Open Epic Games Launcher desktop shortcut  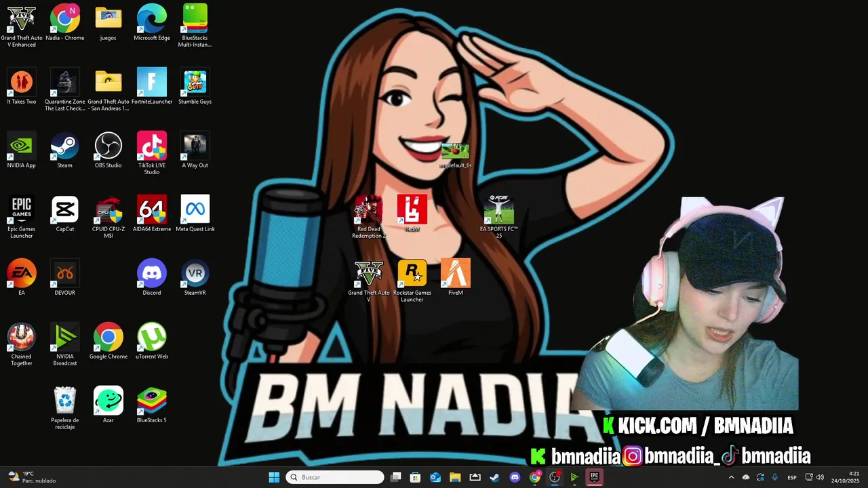22,217
